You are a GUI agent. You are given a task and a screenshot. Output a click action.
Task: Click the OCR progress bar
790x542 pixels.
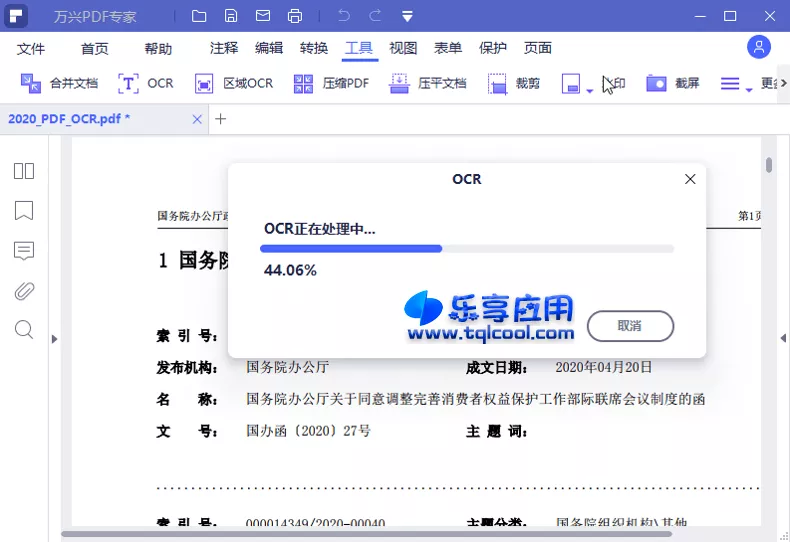coord(467,248)
